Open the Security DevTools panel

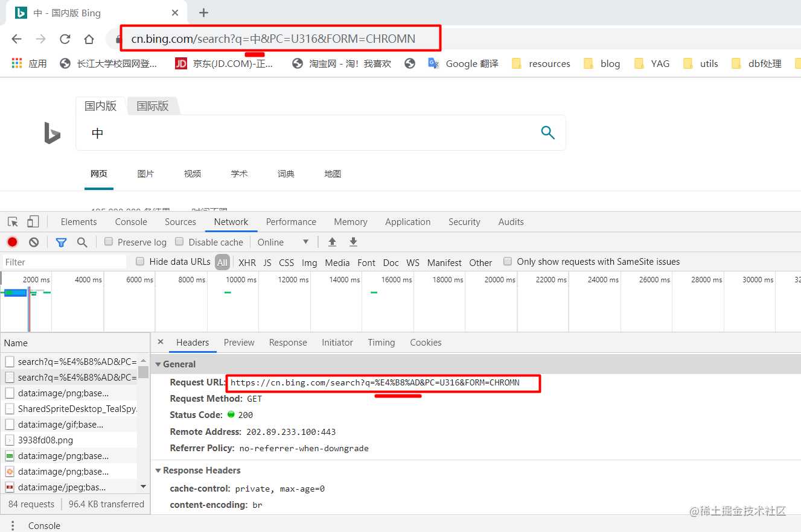click(464, 222)
